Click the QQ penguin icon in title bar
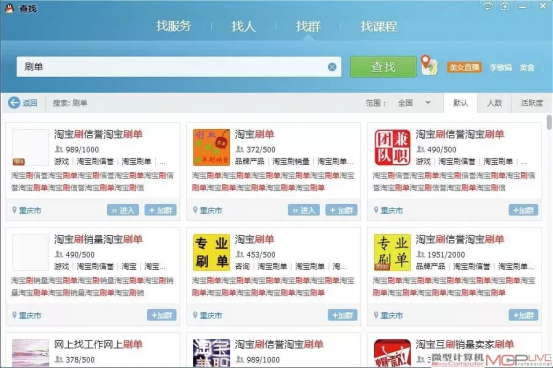The image size is (553, 369). coord(9,8)
